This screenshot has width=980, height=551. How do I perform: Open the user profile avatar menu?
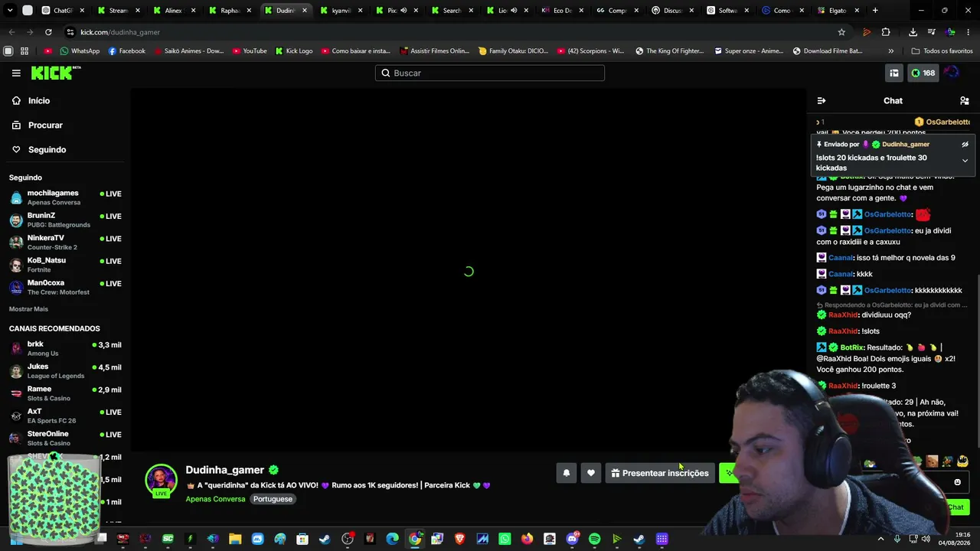(951, 73)
